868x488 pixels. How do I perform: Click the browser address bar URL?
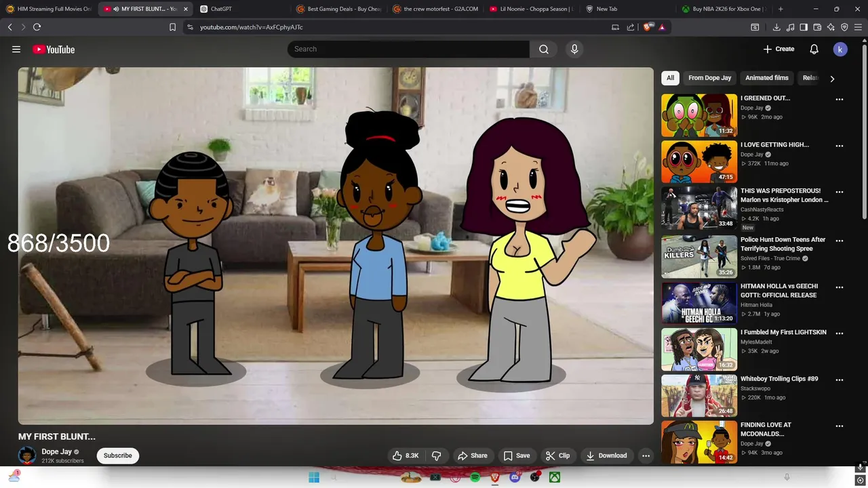pos(252,27)
